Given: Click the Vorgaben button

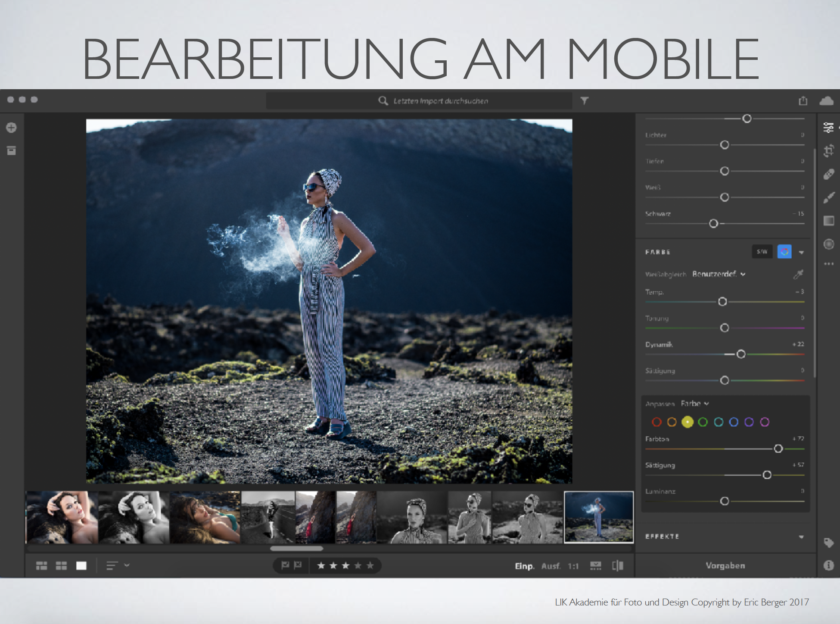Looking at the screenshot, I should pos(725,566).
